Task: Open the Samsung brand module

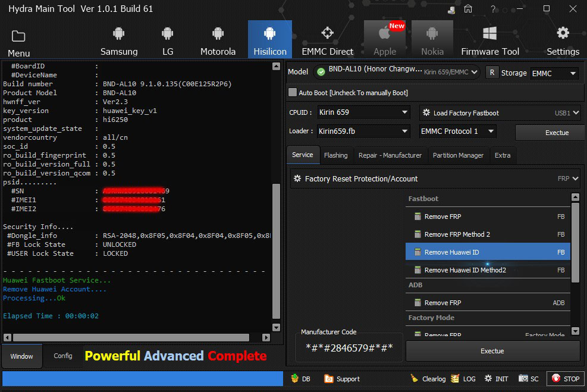Action: (x=119, y=40)
